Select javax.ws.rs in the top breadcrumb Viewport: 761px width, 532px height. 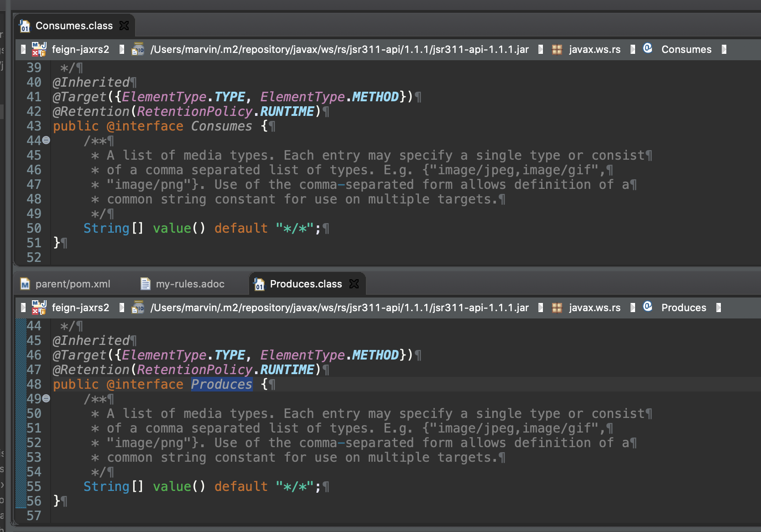[x=594, y=49]
